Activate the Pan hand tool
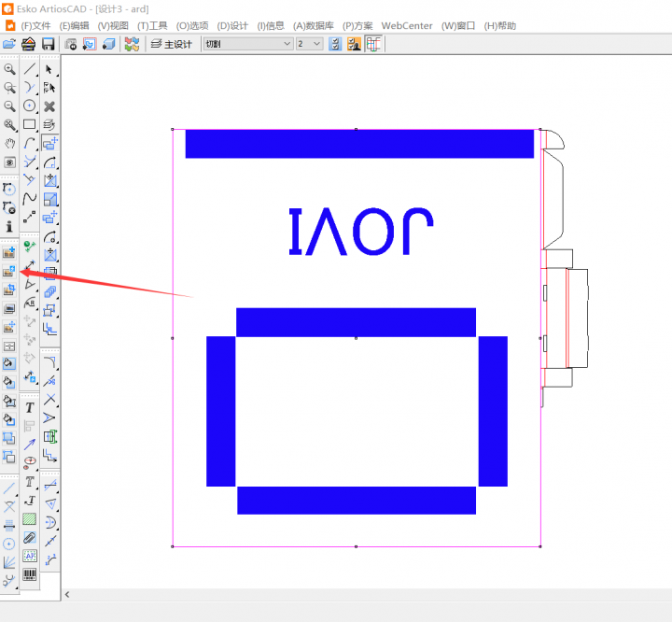This screenshot has height=622, width=672. tap(9, 143)
